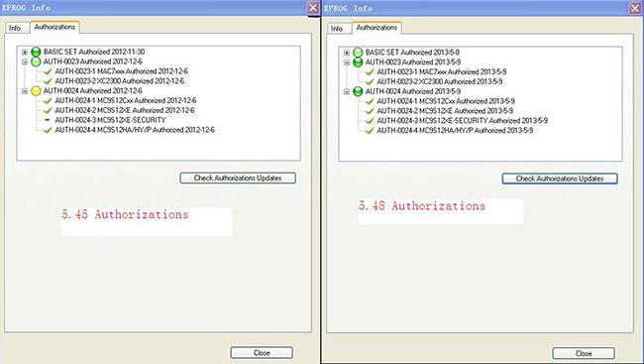Click Check Authorizations Updates in left window
The image size is (644, 364).
238,179
